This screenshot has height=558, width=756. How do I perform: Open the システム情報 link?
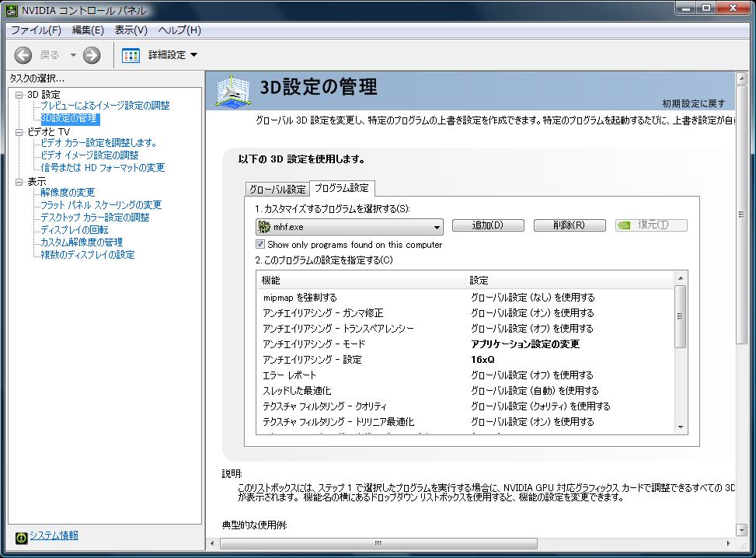tap(54, 535)
